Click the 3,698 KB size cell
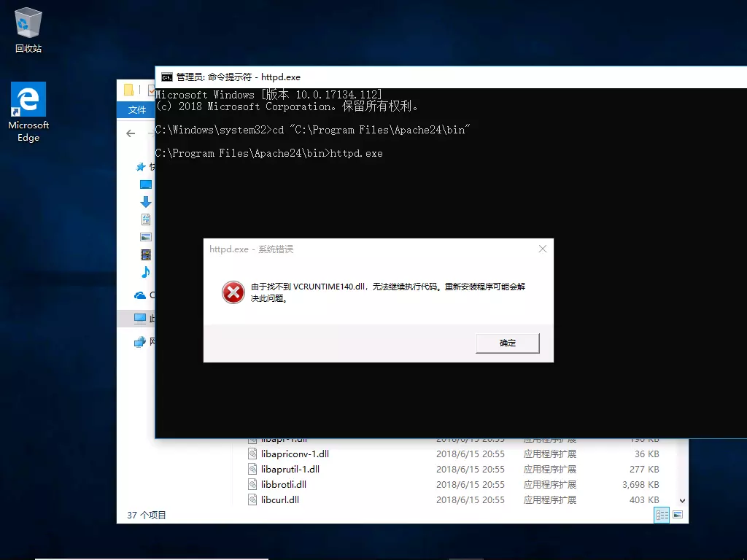Screen dimensions: 747x560 coord(640,484)
